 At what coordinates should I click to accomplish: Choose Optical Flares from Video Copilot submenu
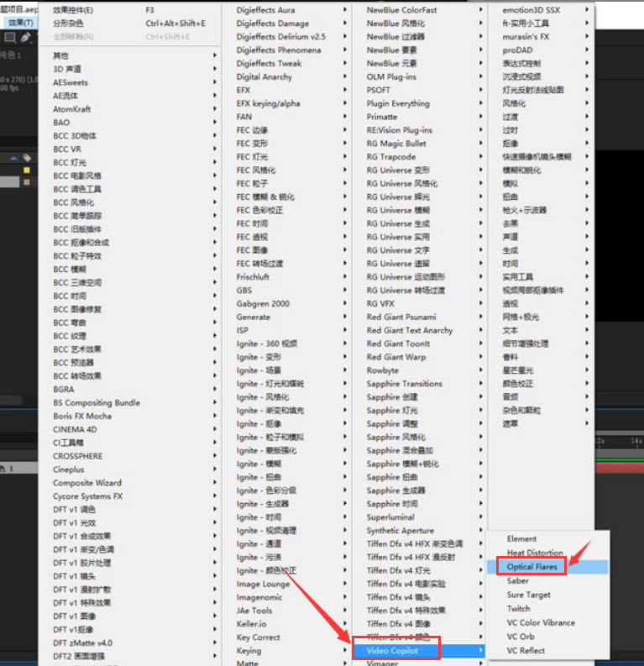(532, 567)
